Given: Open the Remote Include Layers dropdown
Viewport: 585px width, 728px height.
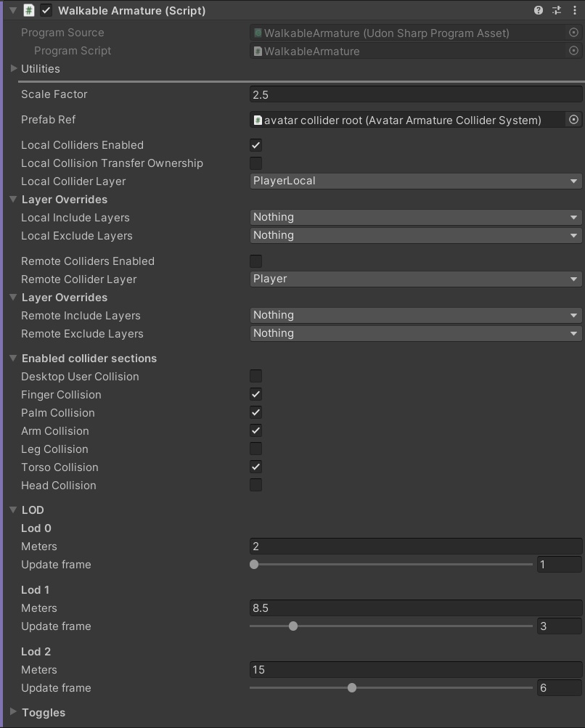Looking at the screenshot, I should pyautogui.click(x=415, y=315).
